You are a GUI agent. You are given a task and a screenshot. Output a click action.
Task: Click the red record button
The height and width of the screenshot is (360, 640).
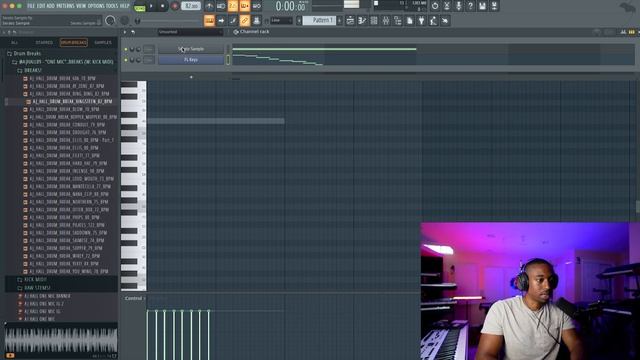coord(174,6)
